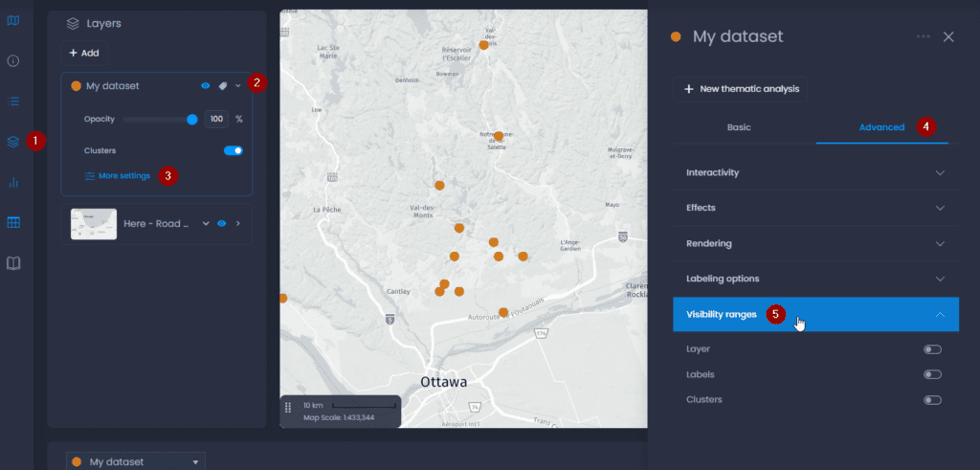
Task: Expand the Rendering section
Action: click(815, 243)
